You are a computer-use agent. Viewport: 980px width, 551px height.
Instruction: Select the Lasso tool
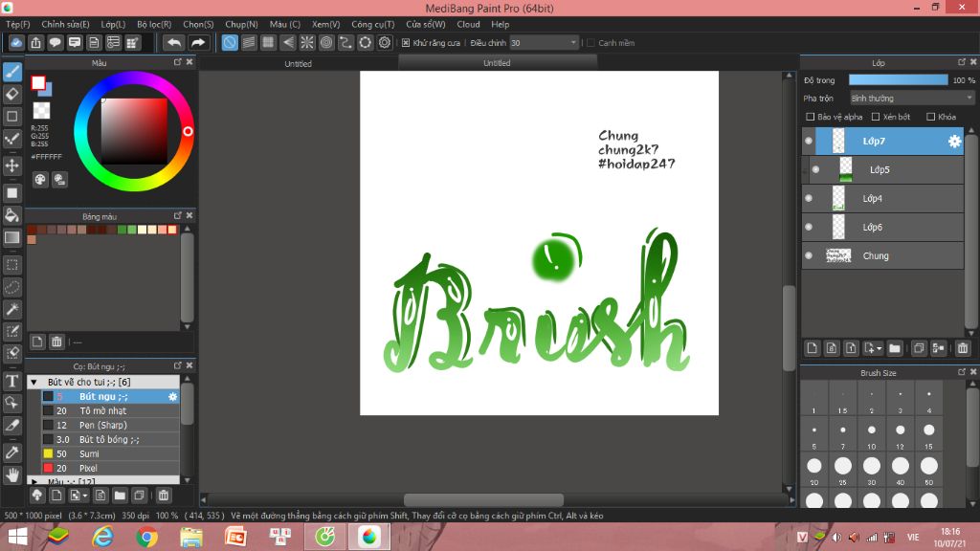click(x=11, y=287)
